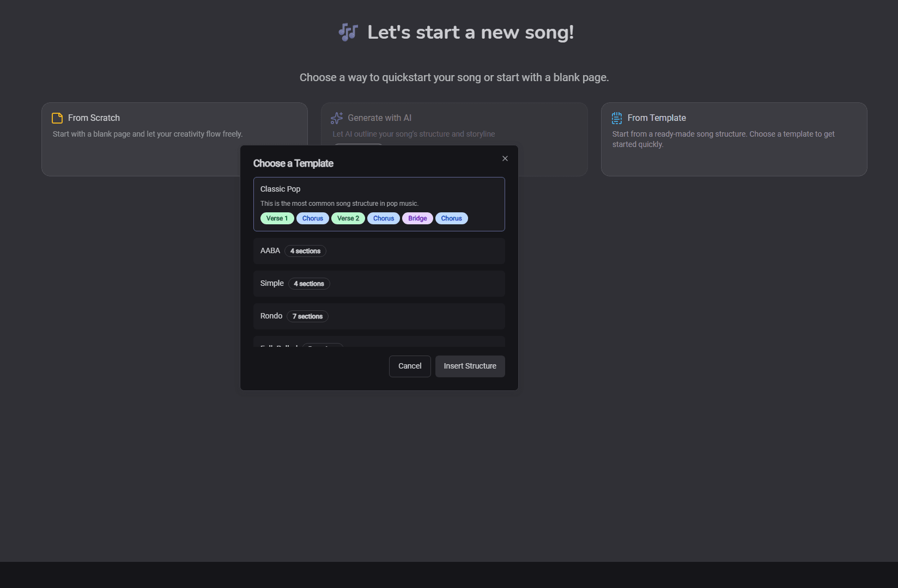Select the Simple template option

click(379, 283)
